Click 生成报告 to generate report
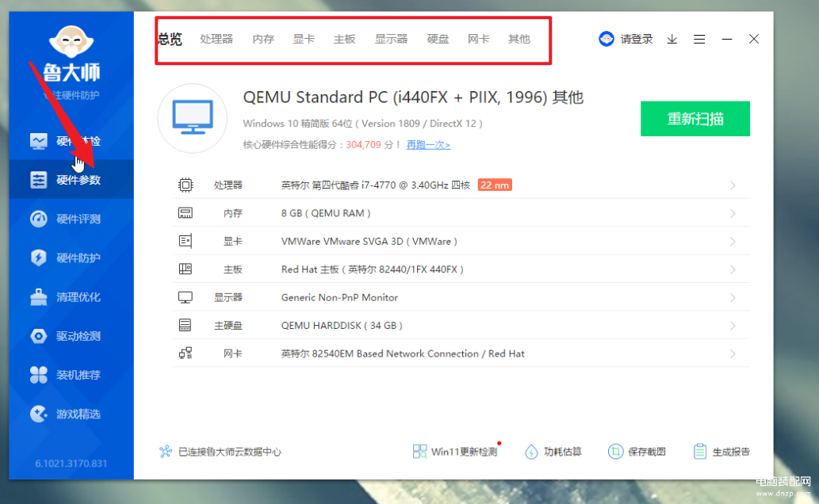This screenshot has width=819, height=504. point(721,452)
